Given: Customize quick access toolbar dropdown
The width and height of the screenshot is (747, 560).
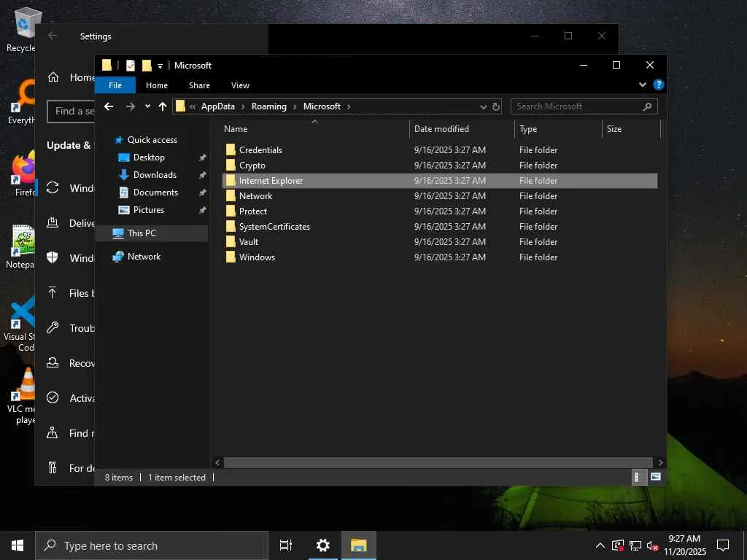Looking at the screenshot, I should coord(160,66).
